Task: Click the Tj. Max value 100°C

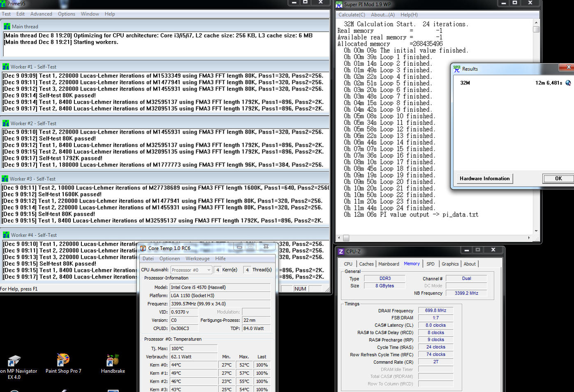Action: coord(193,348)
